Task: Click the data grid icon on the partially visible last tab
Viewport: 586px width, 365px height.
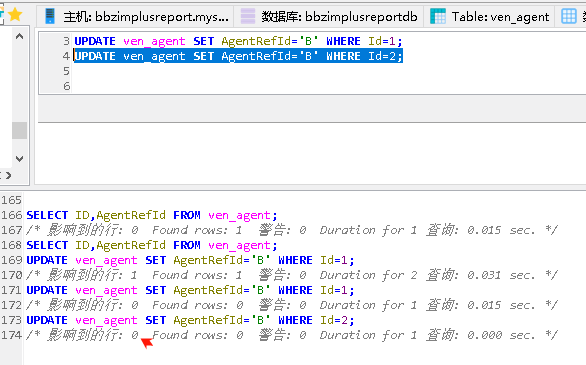Action: pyautogui.click(x=569, y=16)
